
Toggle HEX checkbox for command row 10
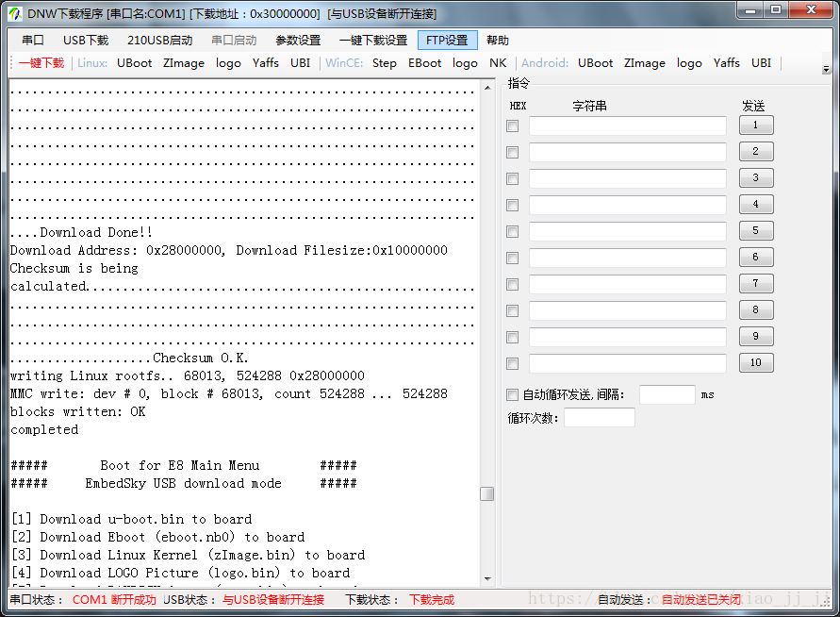[513, 363]
